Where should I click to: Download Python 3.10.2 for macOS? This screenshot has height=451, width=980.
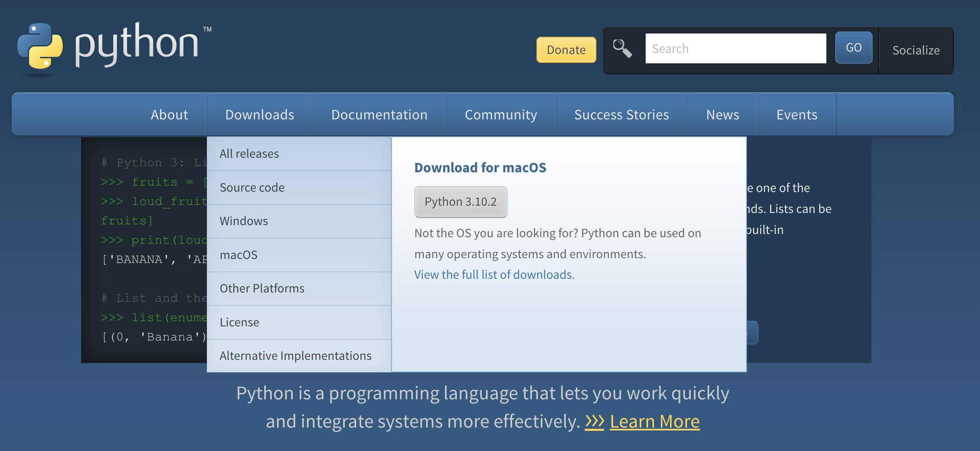[x=461, y=202]
